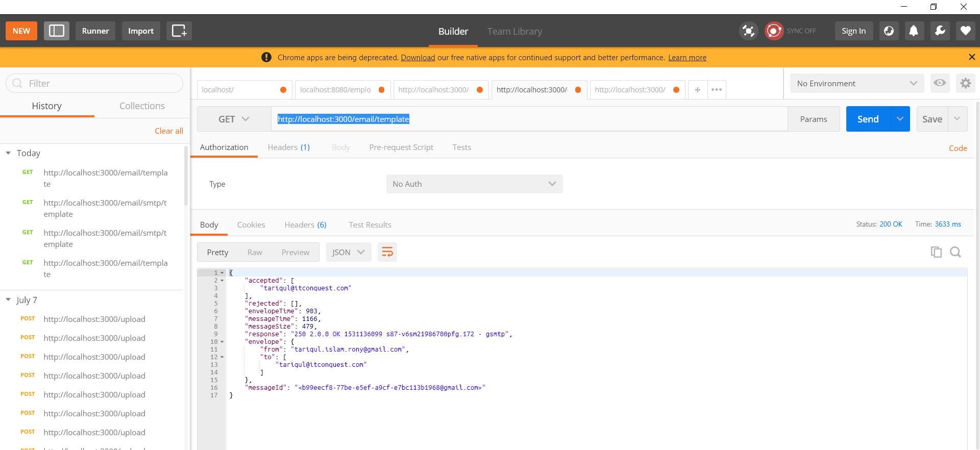980x450 pixels.
Task: Click the Save button
Action: (x=932, y=119)
